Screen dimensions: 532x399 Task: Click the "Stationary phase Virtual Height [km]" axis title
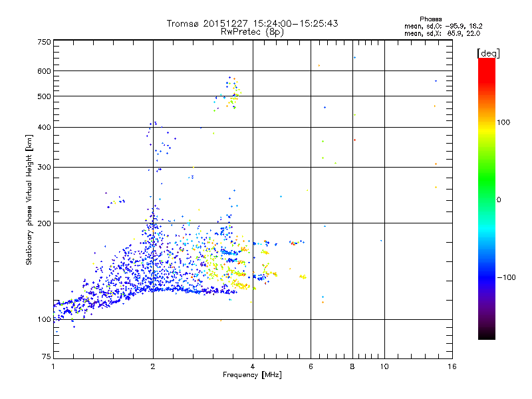tap(29, 199)
